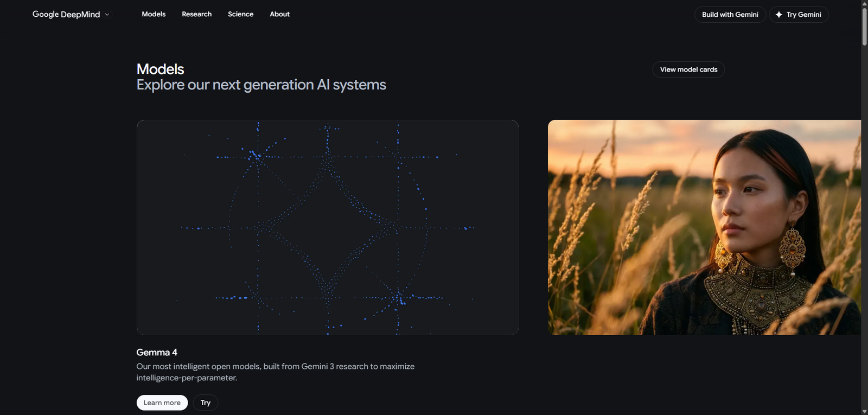Click the 'Explore our next generation AI systems' subtitle
Image resolution: width=868 pixels, height=415 pixels.
point(261,85)
